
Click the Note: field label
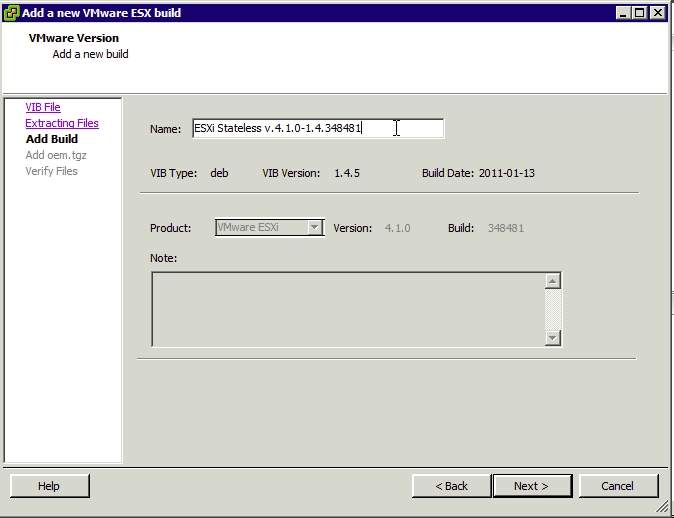point(163,258)
